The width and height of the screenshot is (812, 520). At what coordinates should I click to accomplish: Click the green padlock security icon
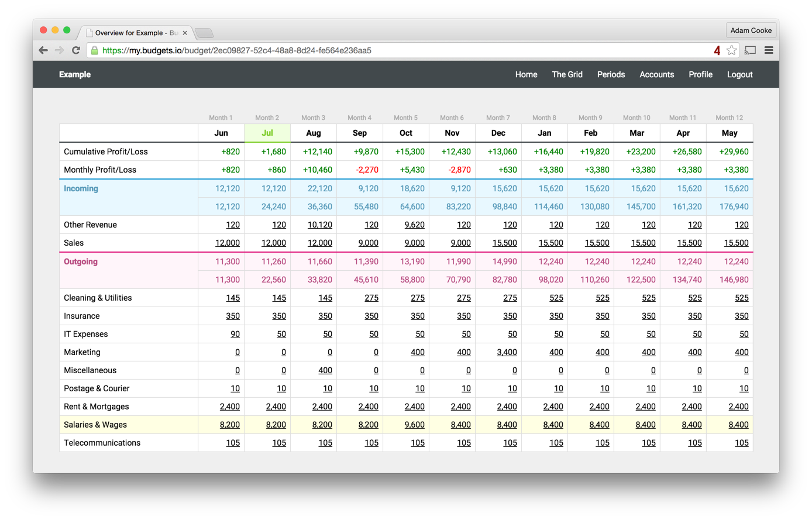pos(94,50)
